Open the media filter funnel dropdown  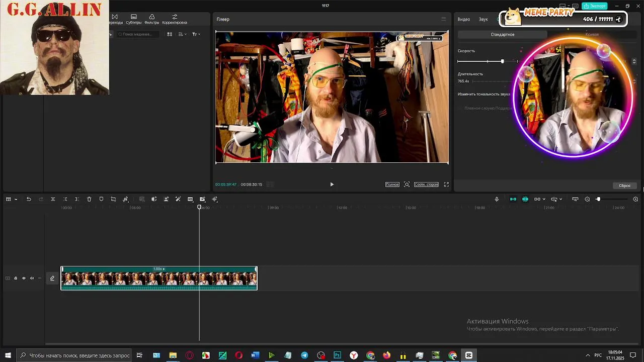click(x=196, y=34)
